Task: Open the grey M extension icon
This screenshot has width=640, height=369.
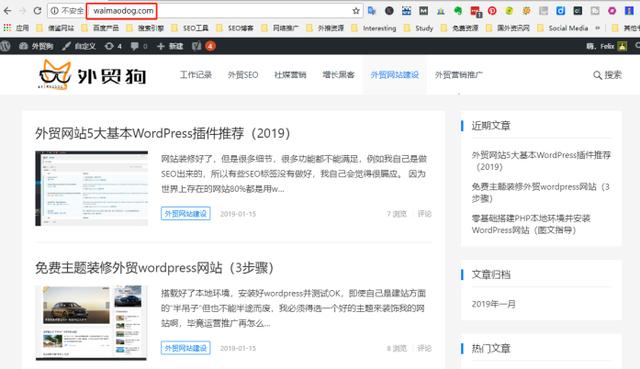Action: tap(424, 11)
